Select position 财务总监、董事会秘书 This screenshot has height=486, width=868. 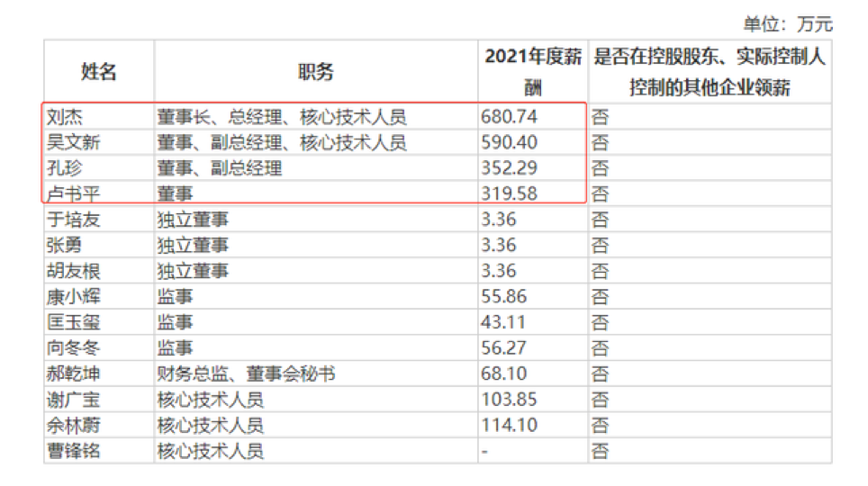[x=247, y=373]
